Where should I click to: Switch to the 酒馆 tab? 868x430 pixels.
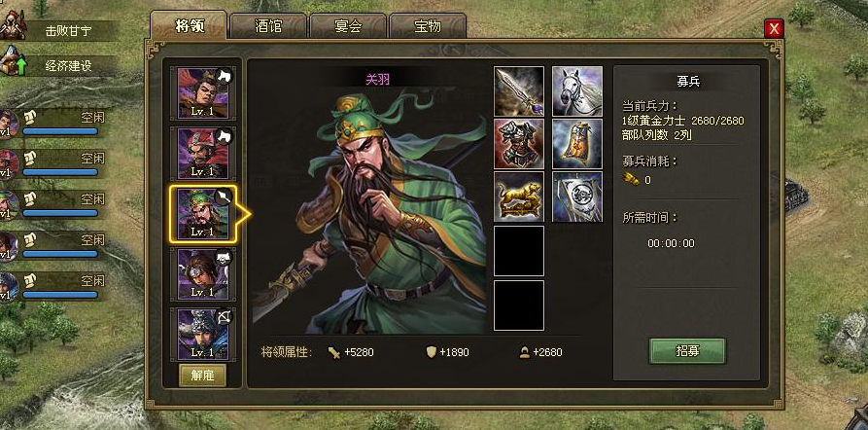268,26
